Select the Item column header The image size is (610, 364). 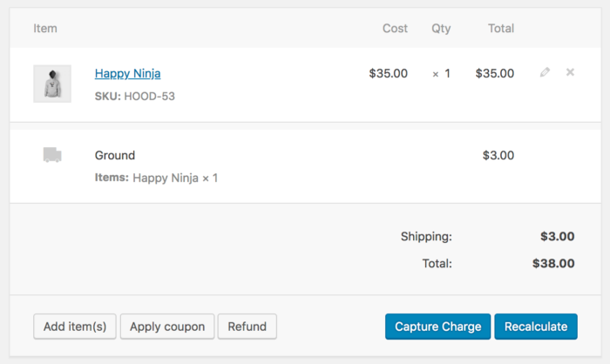(x=45, y=29)
